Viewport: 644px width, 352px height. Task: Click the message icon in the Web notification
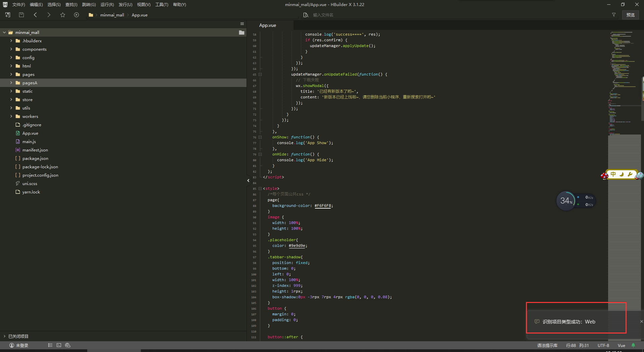(537, 321)
